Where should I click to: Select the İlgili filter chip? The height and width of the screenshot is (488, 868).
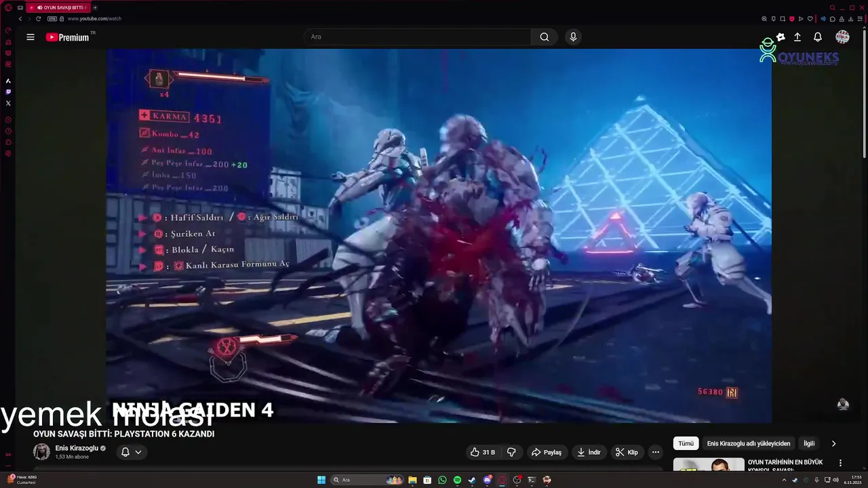[809, 443]
